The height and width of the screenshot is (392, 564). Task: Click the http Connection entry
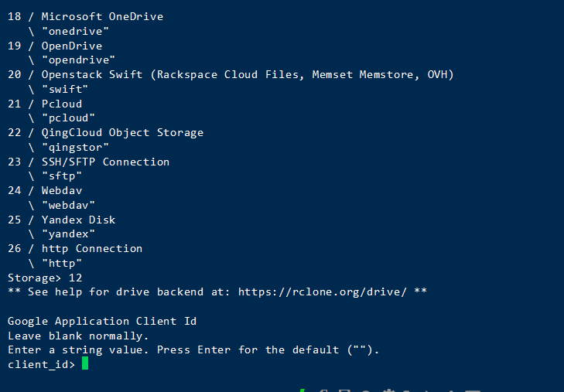coord(92,248)
